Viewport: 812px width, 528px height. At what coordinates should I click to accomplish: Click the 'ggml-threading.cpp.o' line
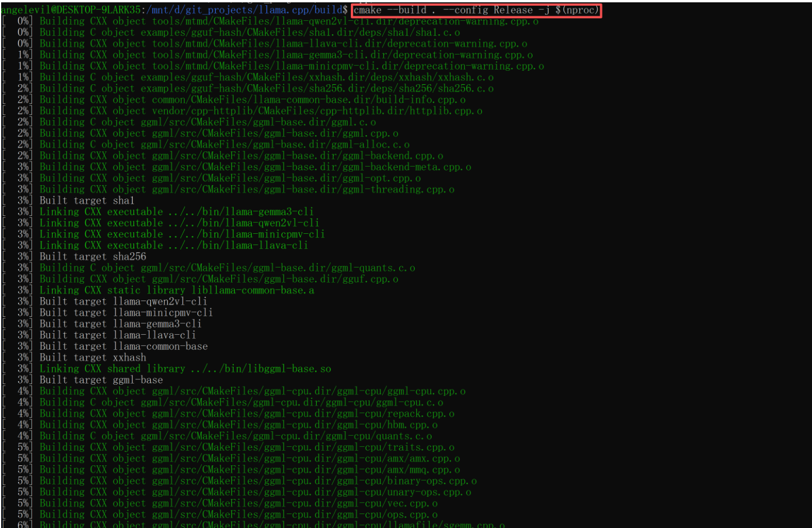point(228,190)
